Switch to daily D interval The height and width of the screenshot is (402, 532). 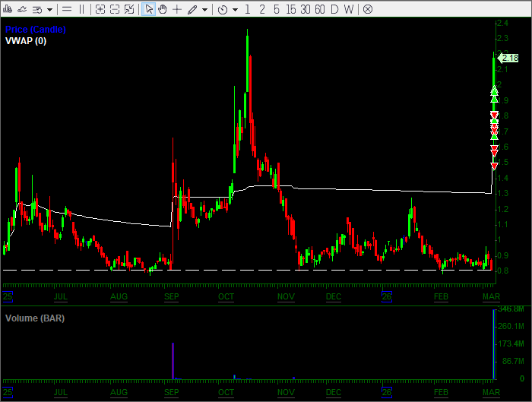[x=334, y=9]
